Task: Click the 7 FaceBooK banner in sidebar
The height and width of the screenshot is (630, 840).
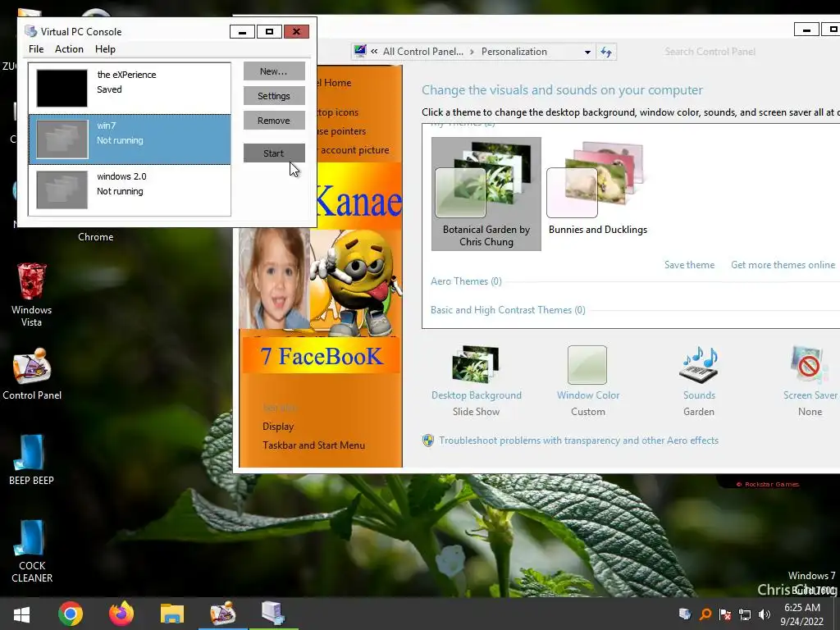Action: click(x=322, y=356)
